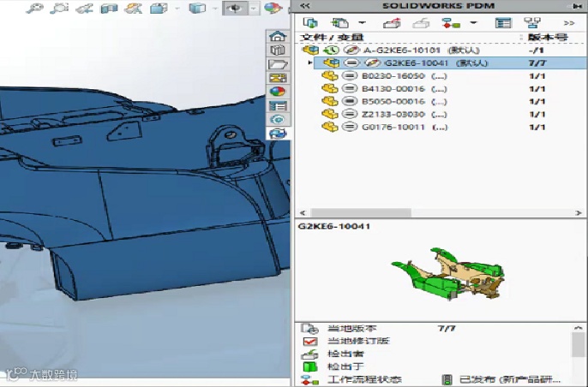588x387 pixels.
Task: Click the PDM Get Version icon
Action: [340, 23]
